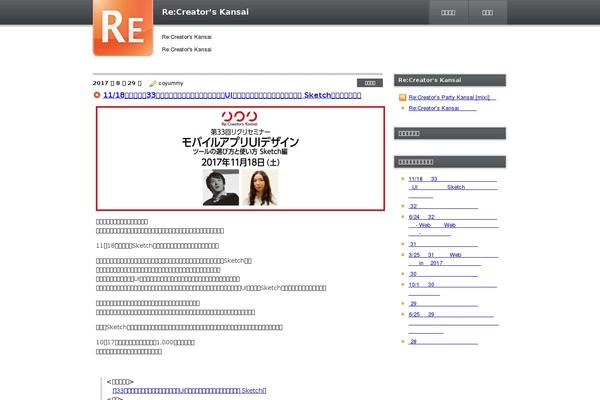
Task: Open sidebar link Re:Creator's Kansai below mixi link
Action: [442, 108]
